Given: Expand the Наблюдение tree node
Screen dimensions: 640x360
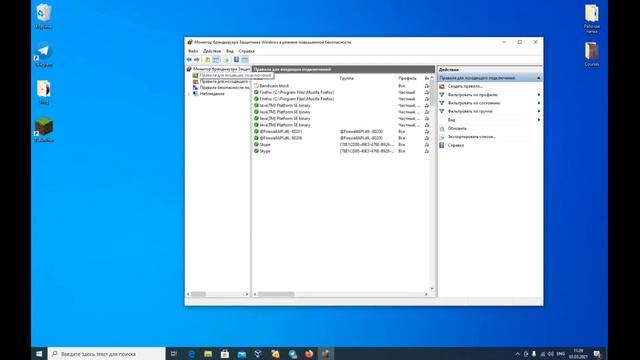Looking at the screenshot, I should [x=189, y=94].
